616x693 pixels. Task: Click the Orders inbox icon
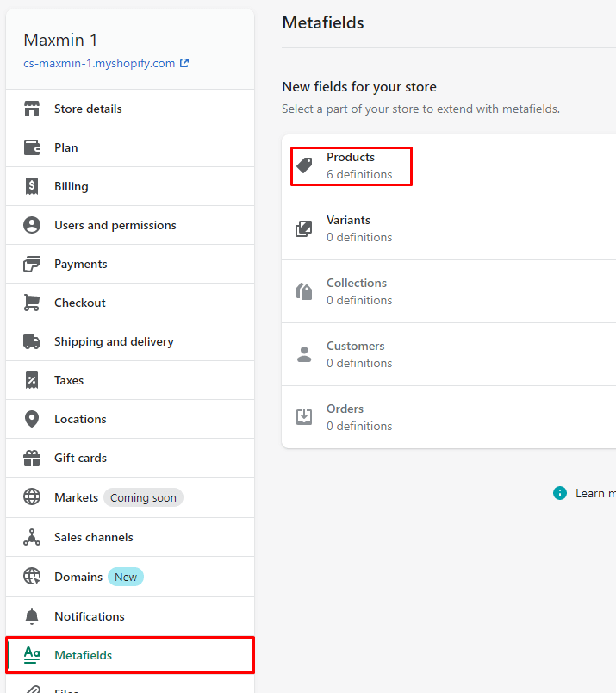point(304,417)
